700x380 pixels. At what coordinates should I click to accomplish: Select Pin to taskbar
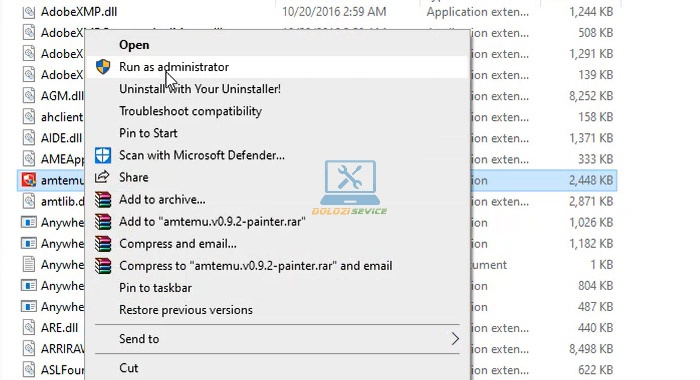pos(155,288)
